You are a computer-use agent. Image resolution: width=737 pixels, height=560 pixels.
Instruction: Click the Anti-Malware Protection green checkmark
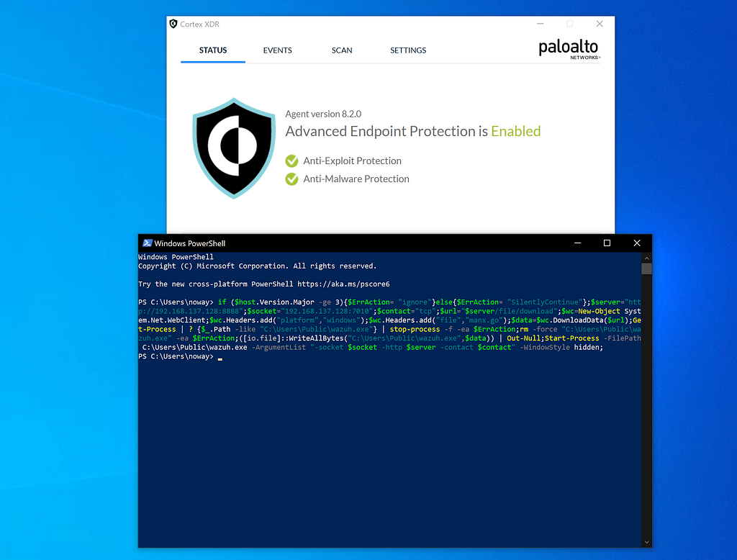point(291,179)
